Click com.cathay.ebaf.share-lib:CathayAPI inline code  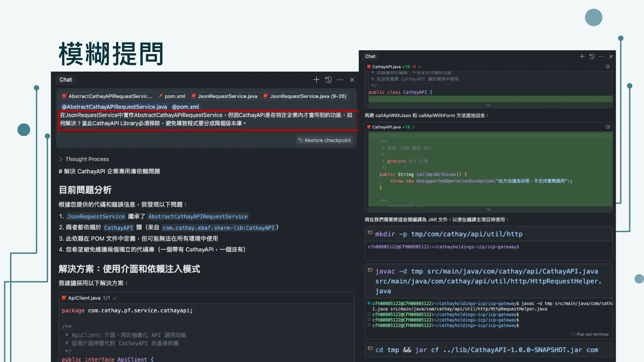click(x=219, y=228)
